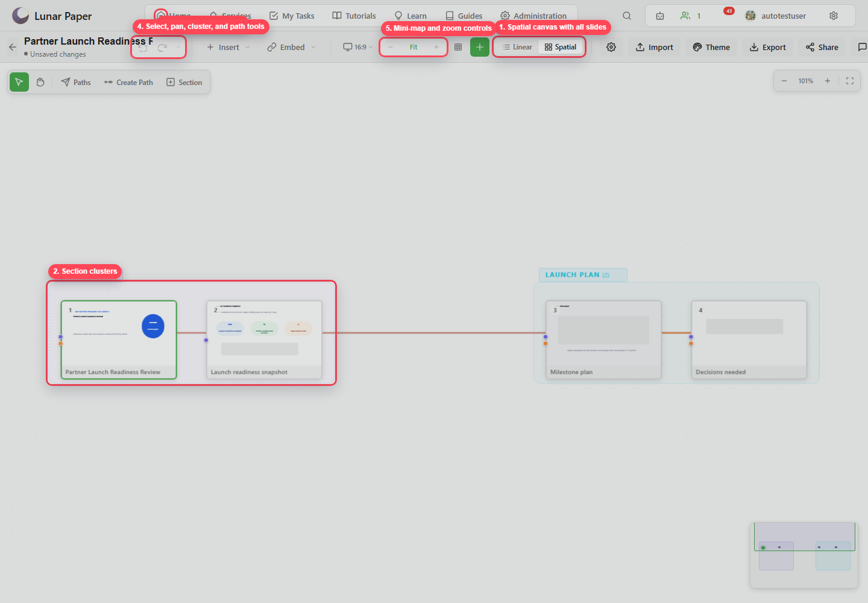This screenshot has height=603, width=868.
Task: Select slide 1 Partner Launch Readiness Review
Action: coord(119,340)
